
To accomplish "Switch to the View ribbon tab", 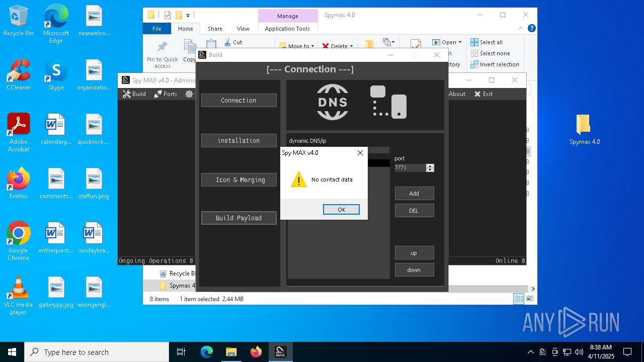I will [x=243, y=29].
